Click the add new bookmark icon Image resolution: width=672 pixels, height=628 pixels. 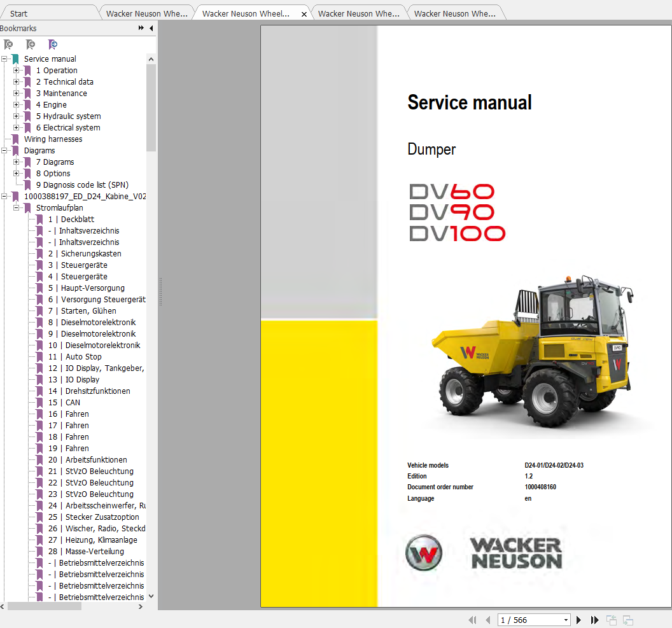(x=30, y=45)
